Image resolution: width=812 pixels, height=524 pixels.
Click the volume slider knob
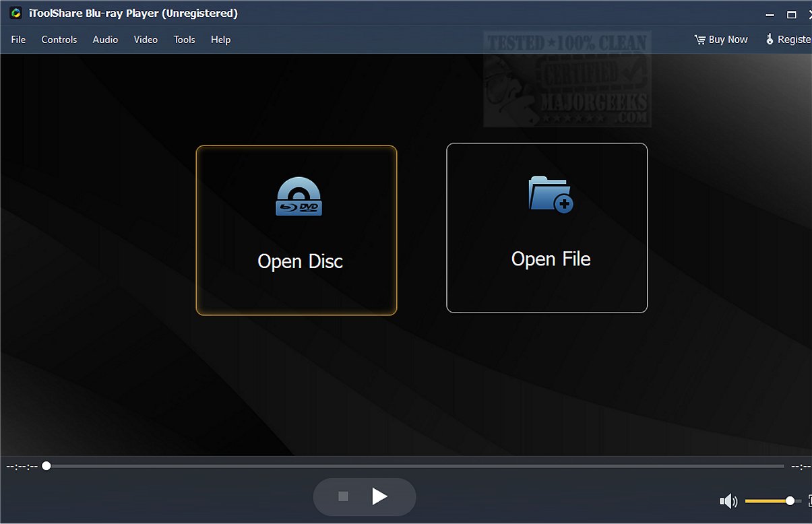[790, 500]
